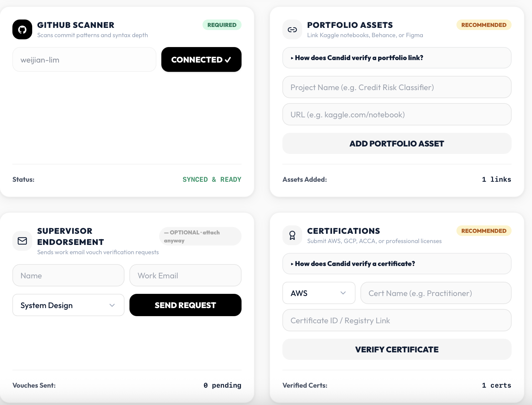Open the System Design dropdown

click(x=68, y=305)
